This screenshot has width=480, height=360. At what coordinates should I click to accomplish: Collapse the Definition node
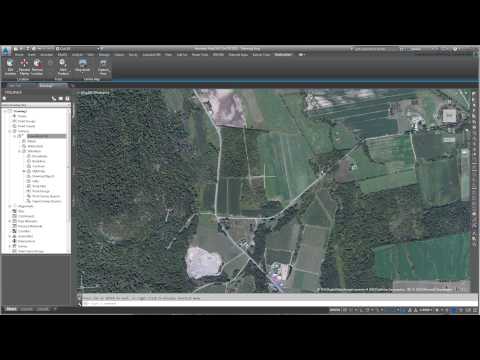pyautogui.click(x=20, y=151)
